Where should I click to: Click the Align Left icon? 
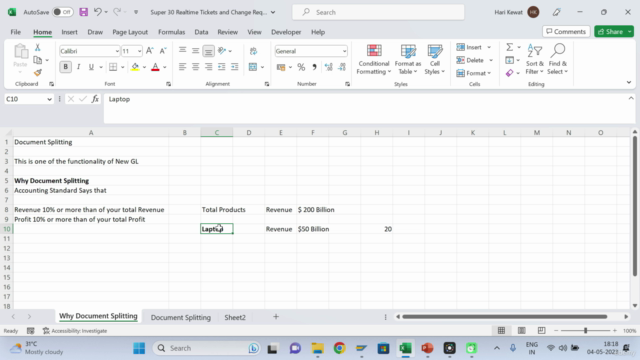(182, 67)
